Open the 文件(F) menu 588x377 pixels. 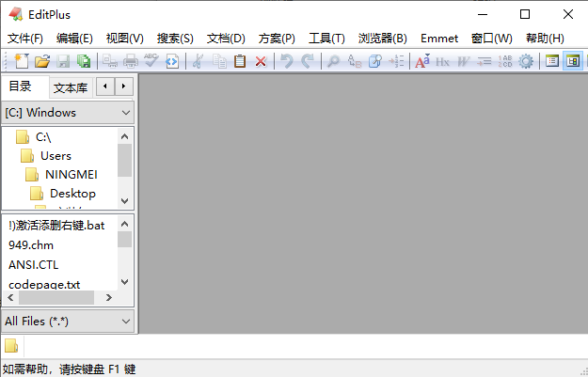(25, 39)
